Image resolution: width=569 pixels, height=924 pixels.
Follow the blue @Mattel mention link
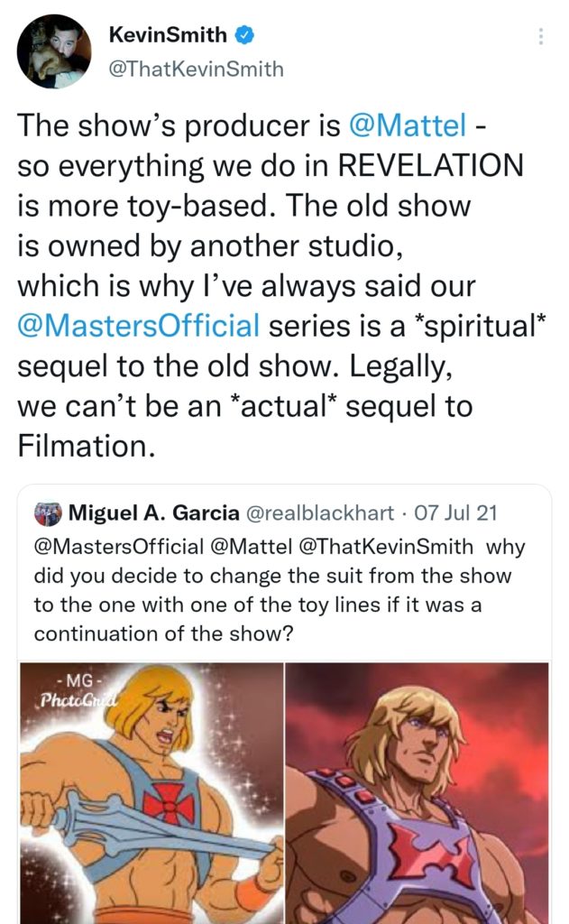coord(408,126)
